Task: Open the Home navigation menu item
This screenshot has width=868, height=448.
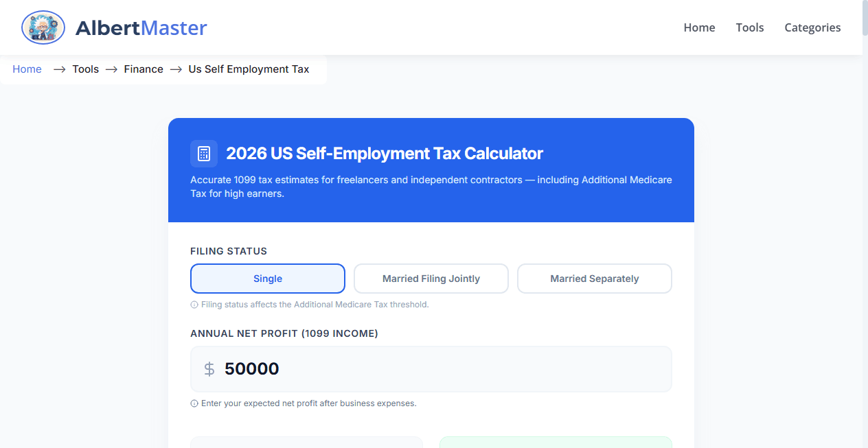Action: point(699,27)
